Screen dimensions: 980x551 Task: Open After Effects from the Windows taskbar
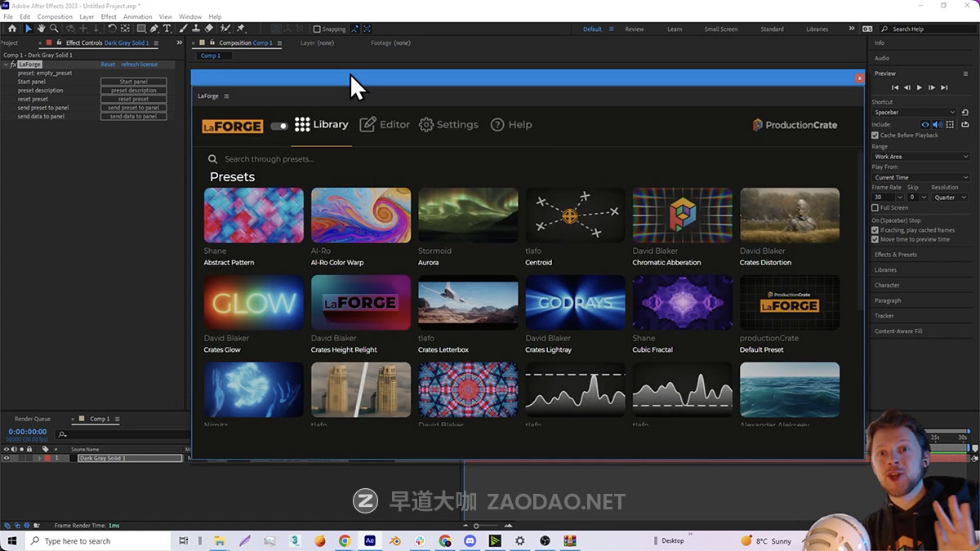[372, 540]
